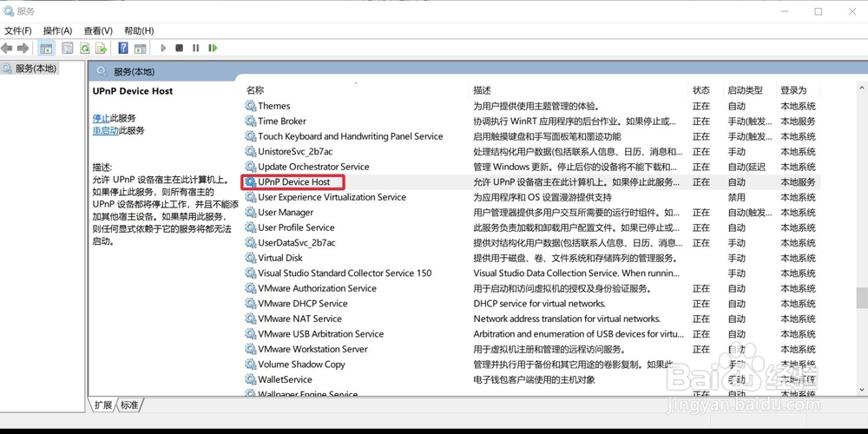Select Update Orchestrator Service row
This screenshot has width=868, height=434.
313,167
